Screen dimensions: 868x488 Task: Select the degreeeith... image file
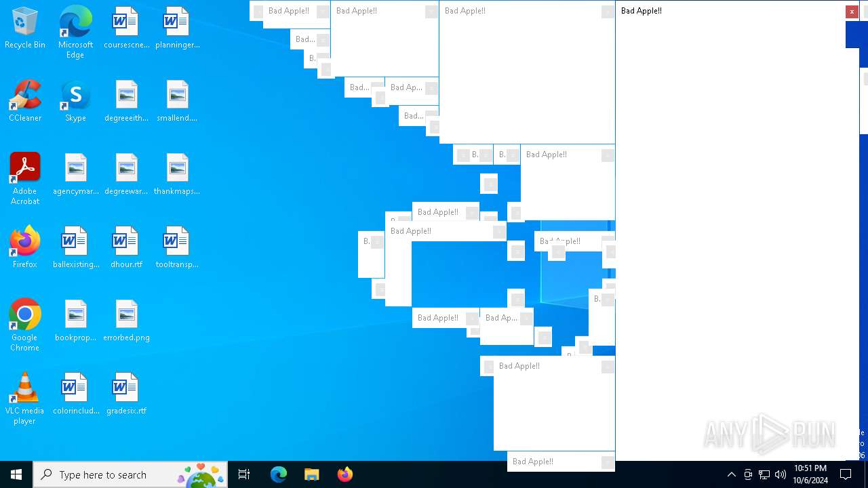pos(126,102)
